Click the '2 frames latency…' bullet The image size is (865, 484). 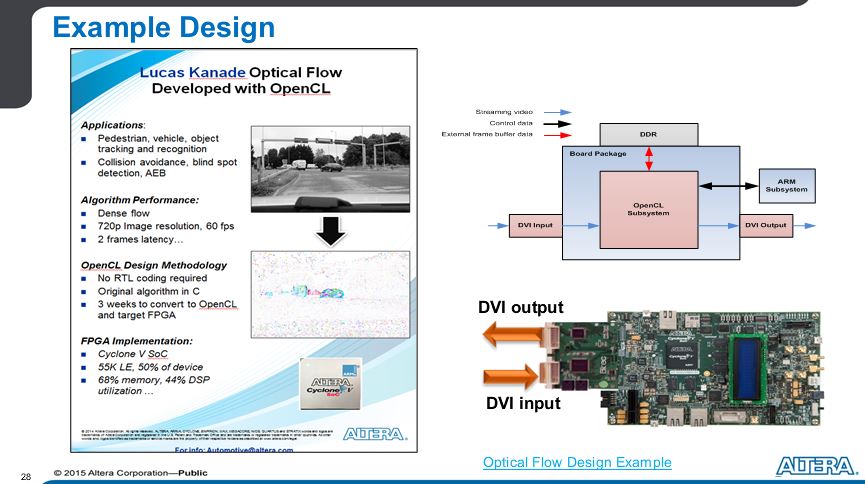point(140,239)
